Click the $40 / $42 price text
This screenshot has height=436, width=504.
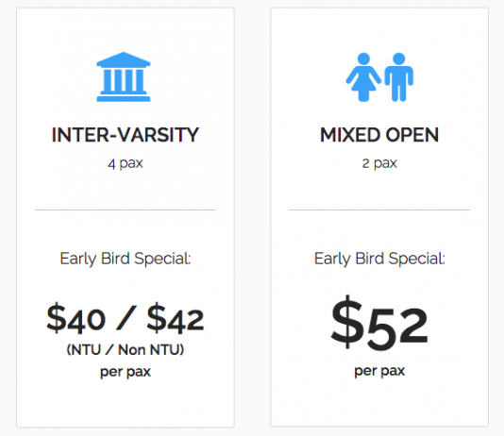(126, 318)
